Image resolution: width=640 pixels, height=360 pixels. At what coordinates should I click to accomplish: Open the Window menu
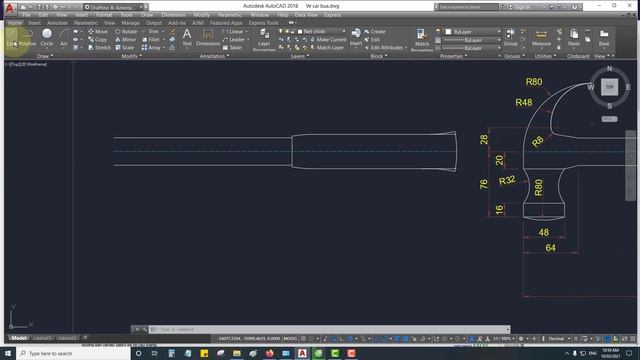260,15
